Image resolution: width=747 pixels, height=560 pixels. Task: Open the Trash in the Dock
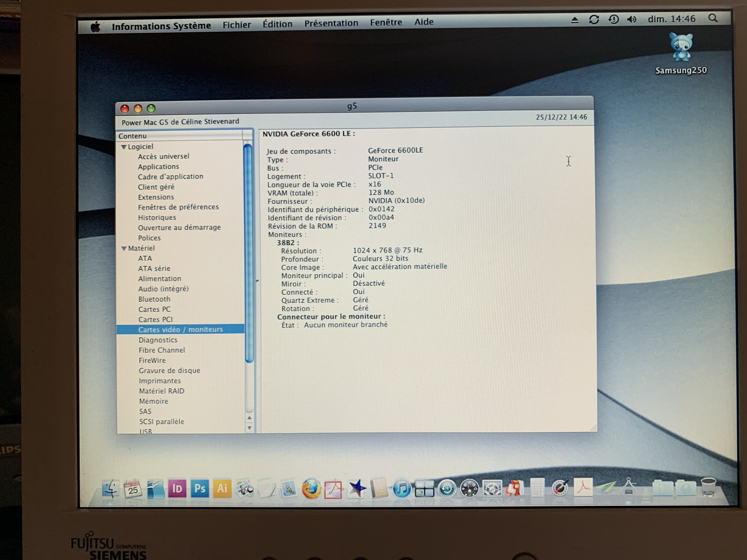(708, 487)
